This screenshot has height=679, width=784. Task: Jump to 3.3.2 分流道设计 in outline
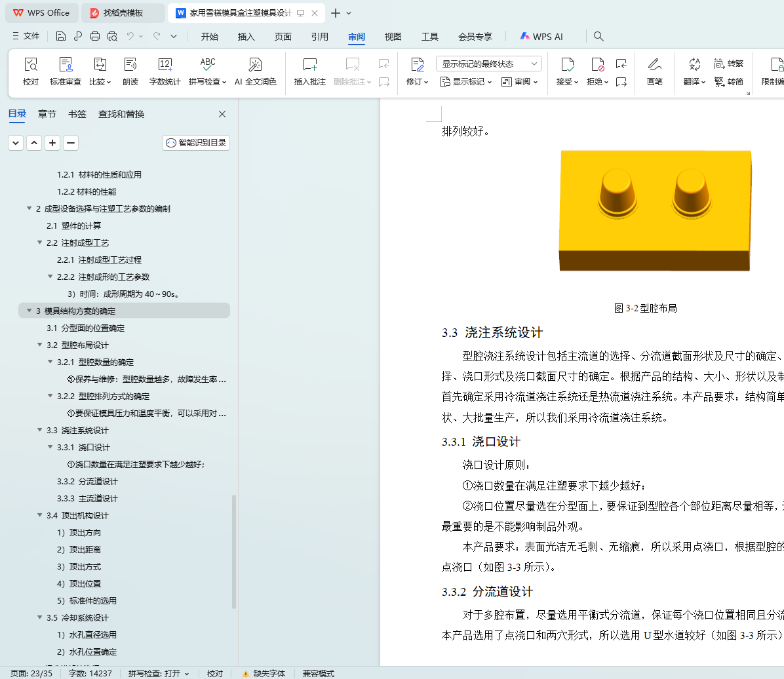pyautogui.click(x=87, y=481)
